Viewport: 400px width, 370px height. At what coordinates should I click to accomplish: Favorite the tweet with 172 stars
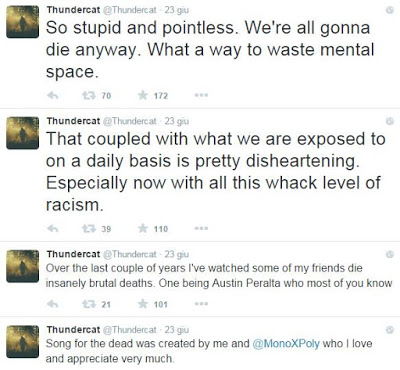click(x=143, y=95)
